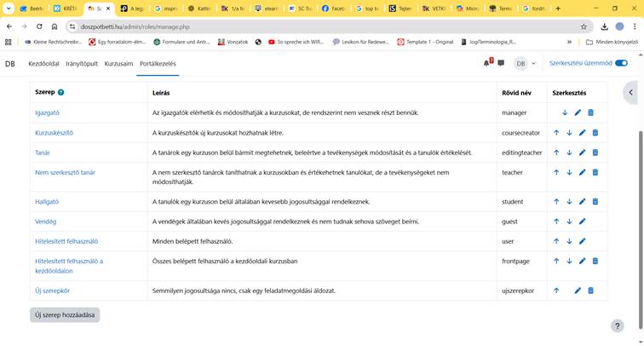
Task: Move Nem szerkesztő tanár role down
Action: pos(569,172)
